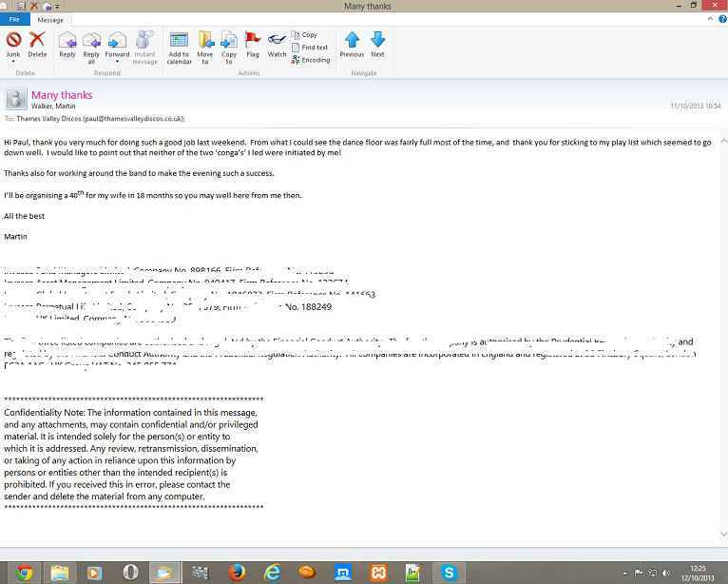Click the Copy to folder icon
728x584 pixels.
click(x=229, y=40)
